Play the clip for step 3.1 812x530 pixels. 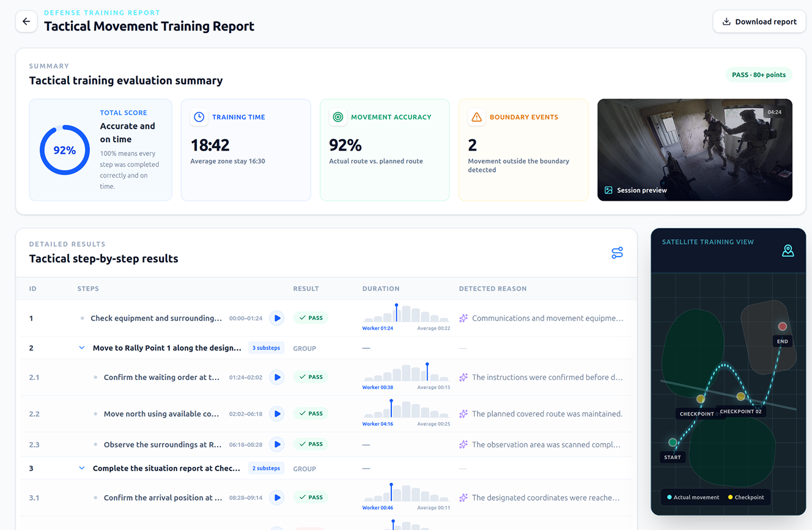[x=277, y=498]
